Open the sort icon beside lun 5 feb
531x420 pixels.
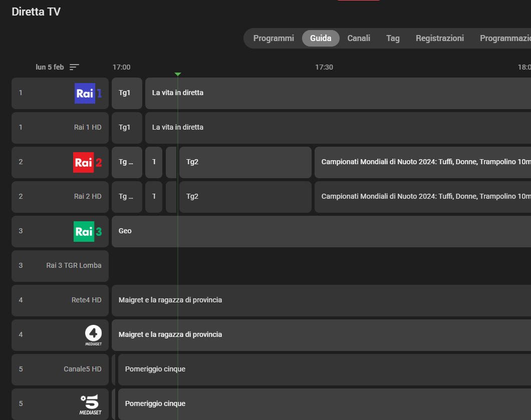[74, 67]
